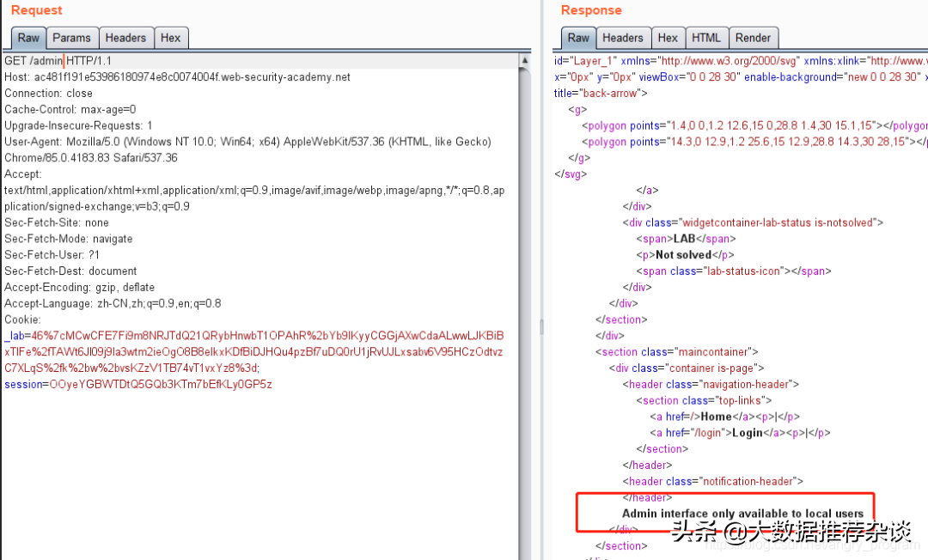Viewport: 928px width, 560px height.
Task: Click the splitter handle between request and response
Action: (541, 327)
